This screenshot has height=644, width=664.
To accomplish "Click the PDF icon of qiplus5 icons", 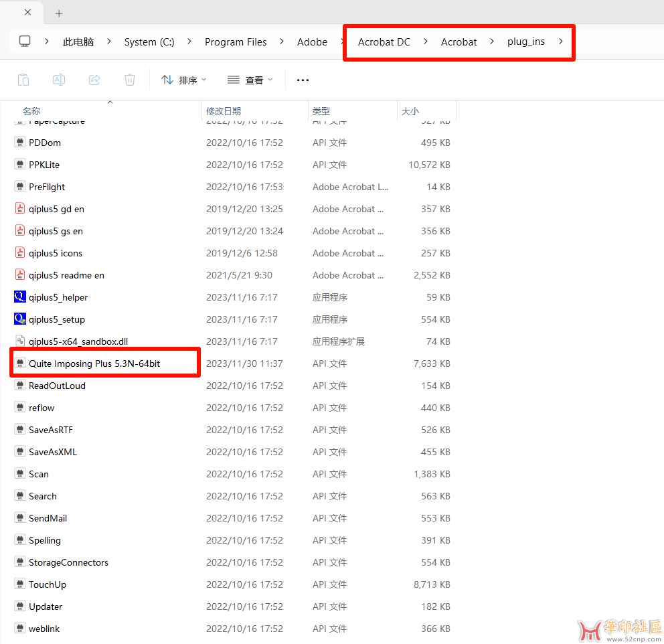I will coord(20,252).
